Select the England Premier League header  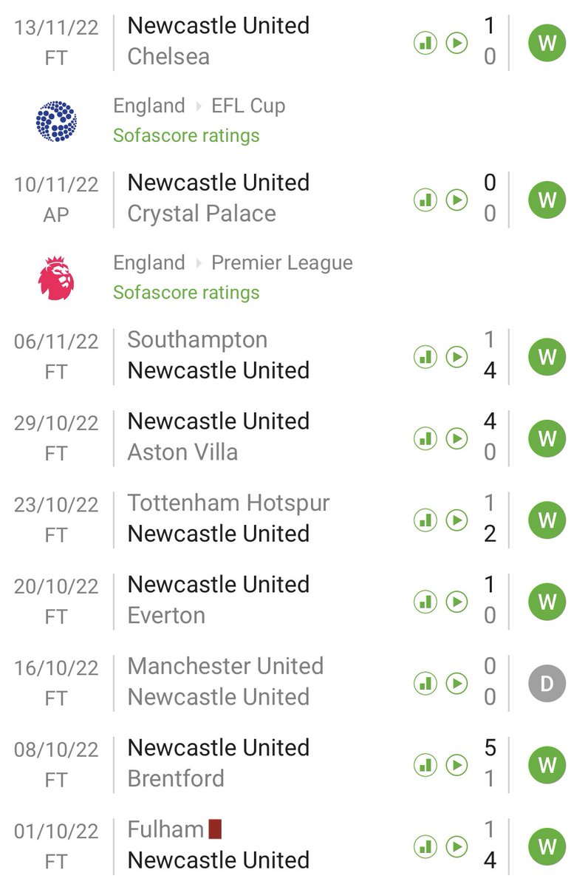tap(233, 262)
